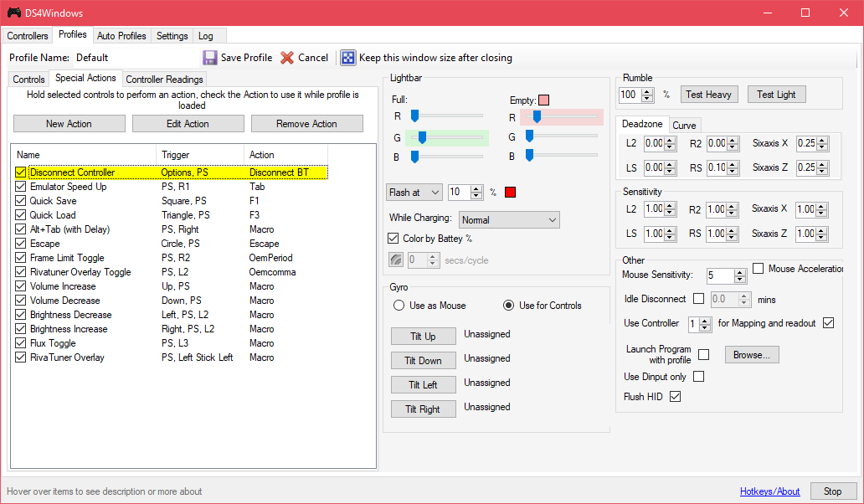Click the Profile Name text field
Viewport: 864px width, 504px height.
click(x=136, y=58)
